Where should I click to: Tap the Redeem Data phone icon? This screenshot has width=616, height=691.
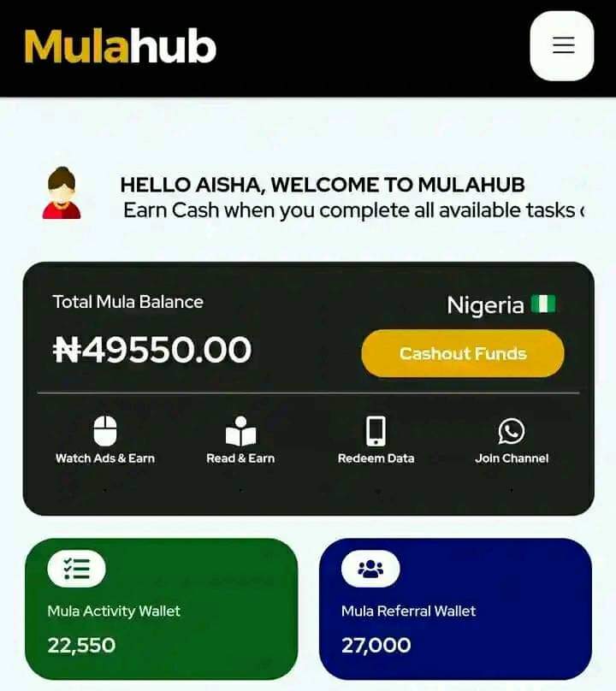coord(376,431)
